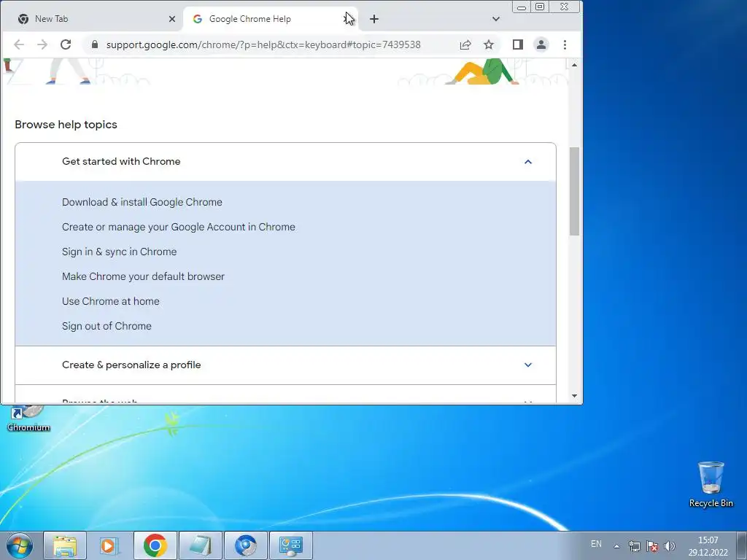Select the Recycle Bin desktop icon

coord(711,484)
